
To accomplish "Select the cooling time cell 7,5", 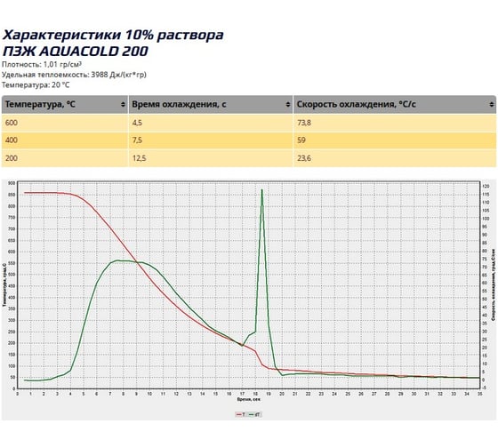I will 211,140.
